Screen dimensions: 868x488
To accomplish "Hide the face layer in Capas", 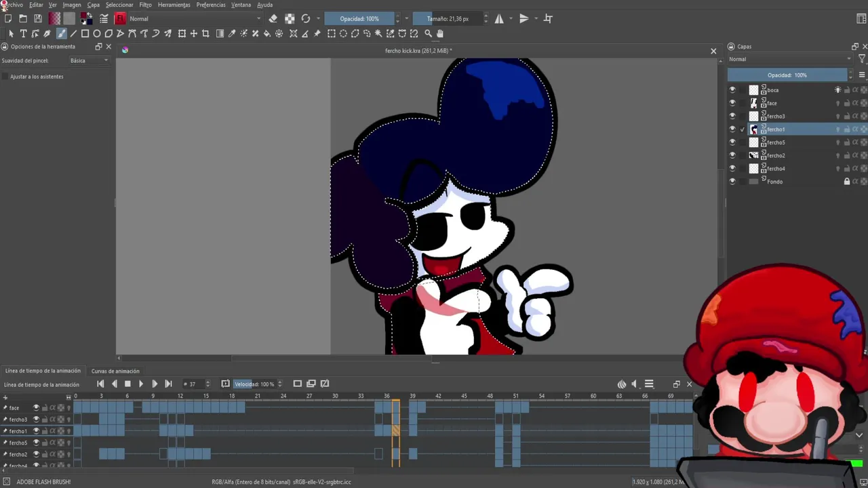I will (732, 103).
